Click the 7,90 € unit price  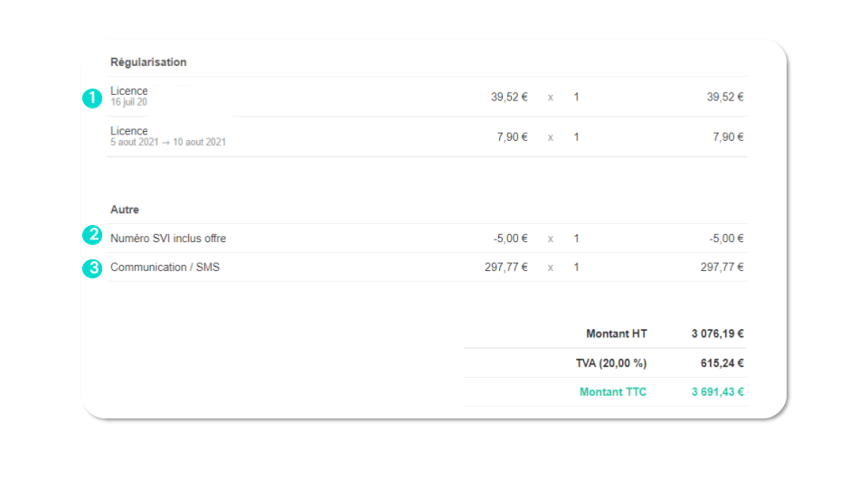(513, 137)
